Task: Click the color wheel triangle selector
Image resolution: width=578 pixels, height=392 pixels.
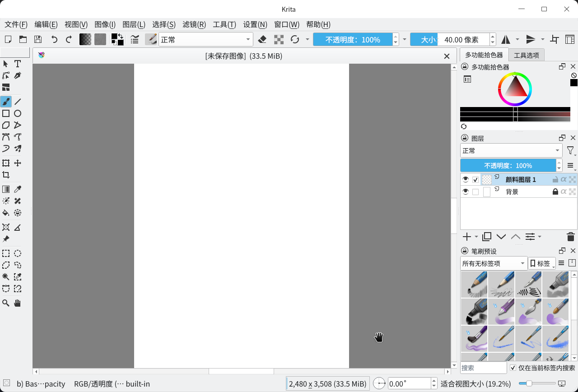Action: coord(515,89)
